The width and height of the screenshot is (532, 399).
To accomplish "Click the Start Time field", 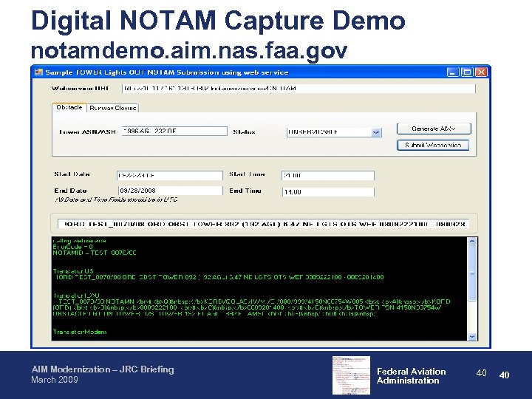I will pos(328,175).
